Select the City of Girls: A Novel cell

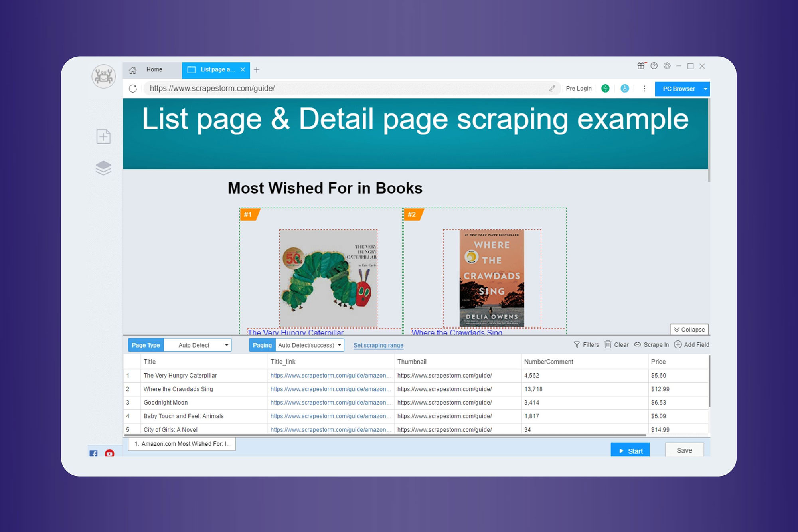point(203,429)
